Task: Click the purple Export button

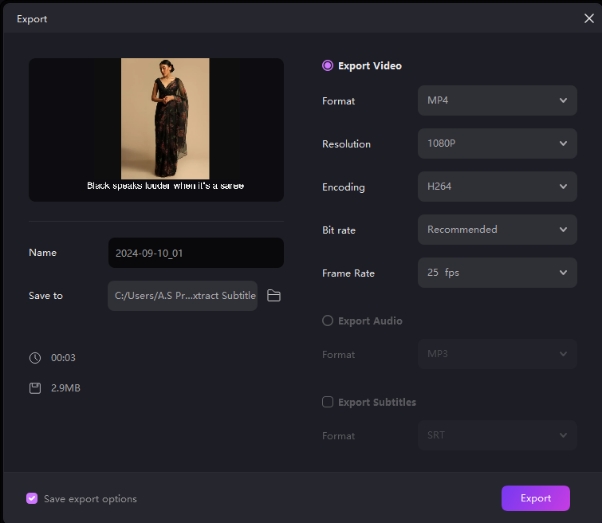Action: [x=535, y=498]
